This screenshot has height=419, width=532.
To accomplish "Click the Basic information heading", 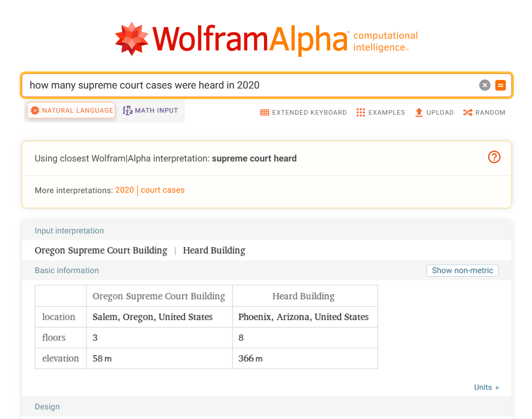I will pyautogui.click(x=67, y=271).
